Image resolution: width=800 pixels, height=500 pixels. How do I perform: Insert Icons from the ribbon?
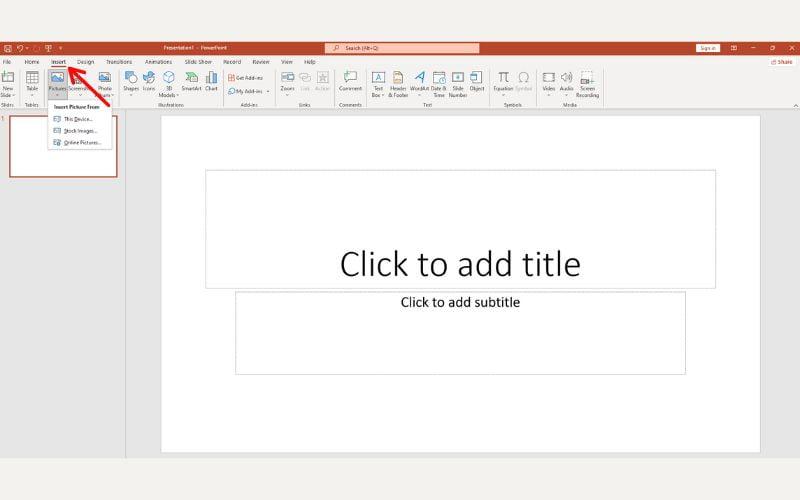149,82
